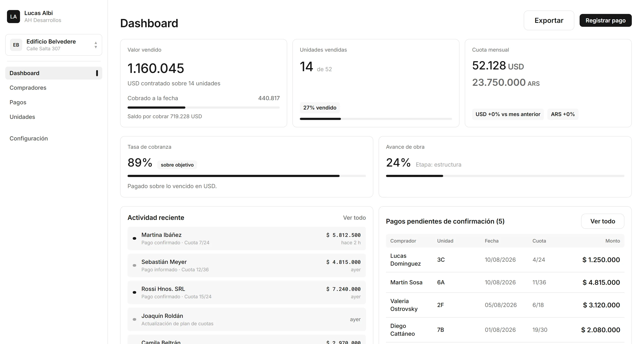Open Joaquín Roldán activity entry
The width and height of the screenshot is (644, 344).
[x=247, y=319]
